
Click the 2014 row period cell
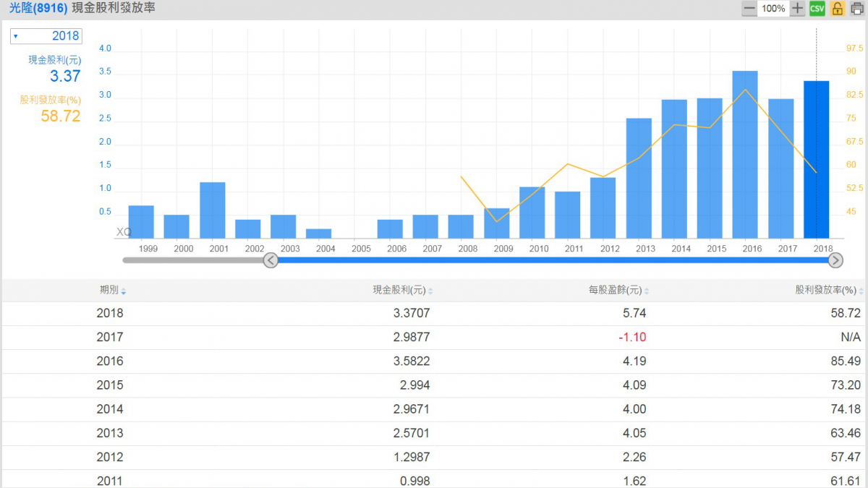coord(110,408)
